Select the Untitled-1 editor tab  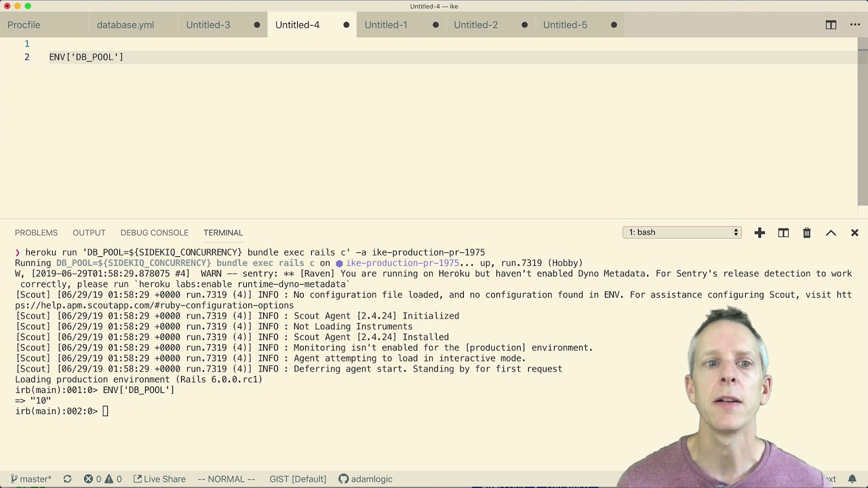[386, 25]
